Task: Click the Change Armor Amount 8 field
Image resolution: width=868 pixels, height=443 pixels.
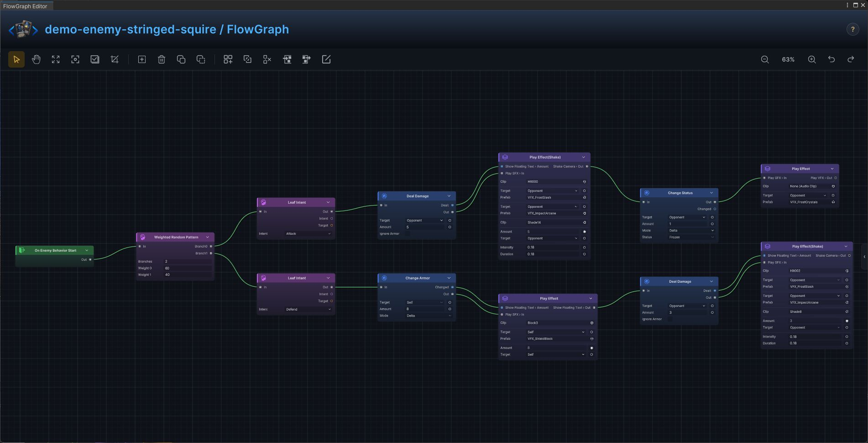Action: pyautogui.click(x=425, y=309)
